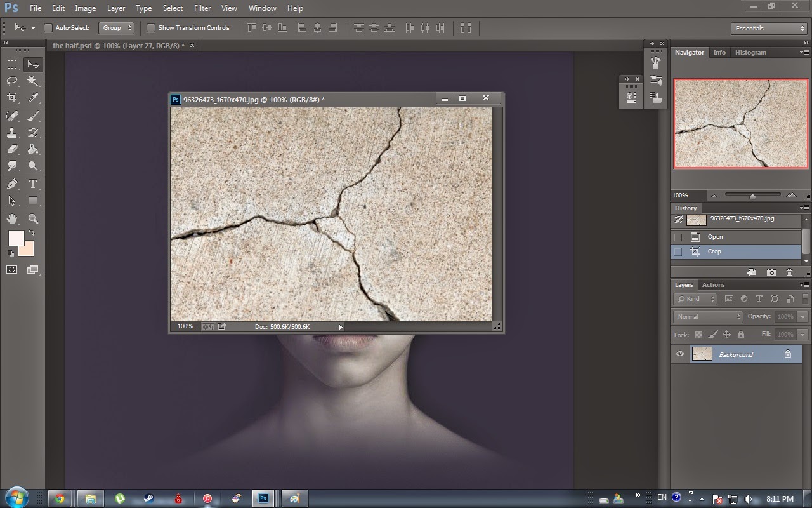Open the Layer menu
Screen dimensions: 812x508
click(116, 8)
